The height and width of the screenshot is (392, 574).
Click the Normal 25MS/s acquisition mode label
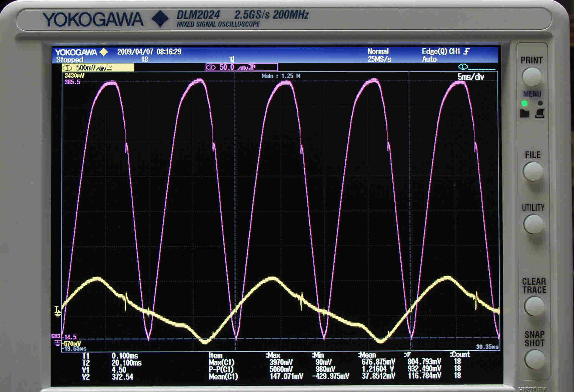pos(379,55)
